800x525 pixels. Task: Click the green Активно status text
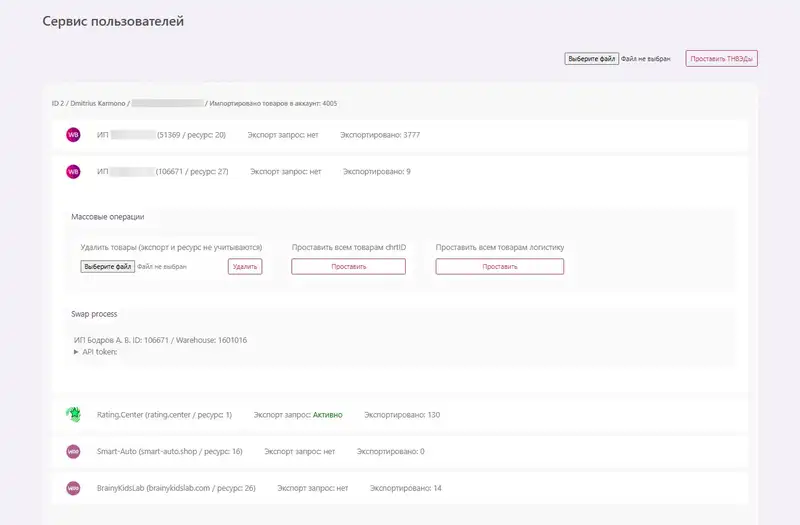click(x=328, y=415)
